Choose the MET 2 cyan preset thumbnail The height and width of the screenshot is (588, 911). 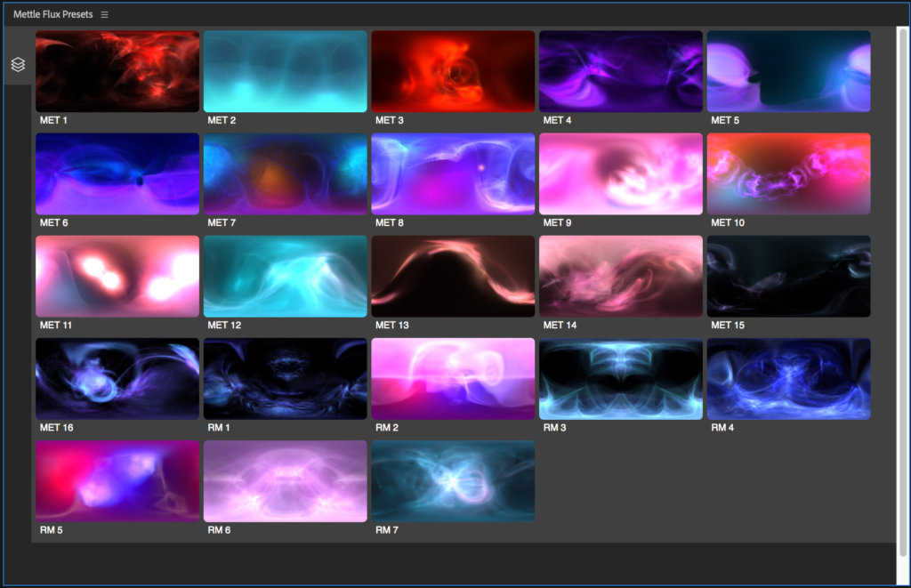(x=285, y=71)
